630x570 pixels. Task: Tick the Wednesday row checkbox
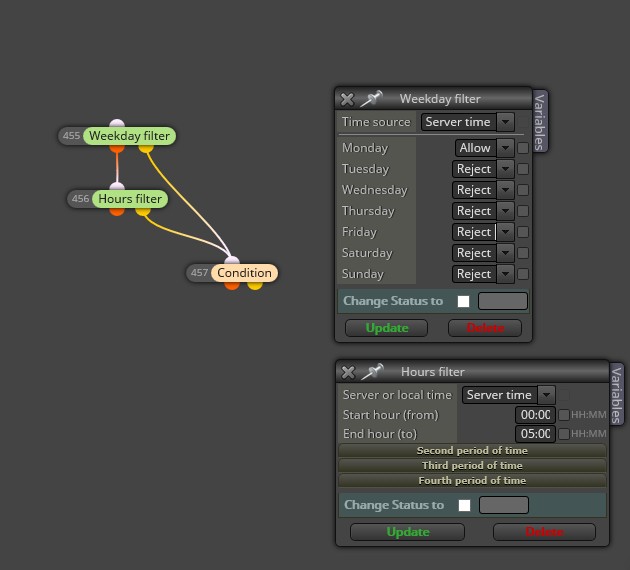tap(523, 190)
